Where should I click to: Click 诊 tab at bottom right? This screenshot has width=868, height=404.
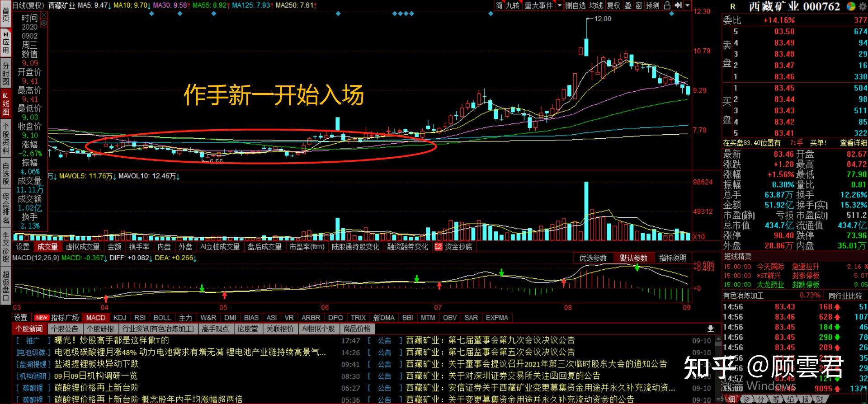745,400
